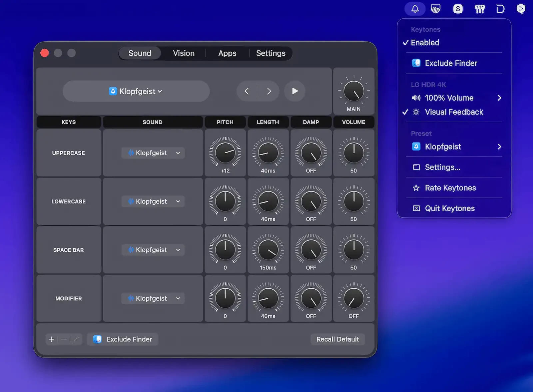Choose Exclude Finder in Keytones menu
This screenshot has width=533, height=392.
pos(454,63)
